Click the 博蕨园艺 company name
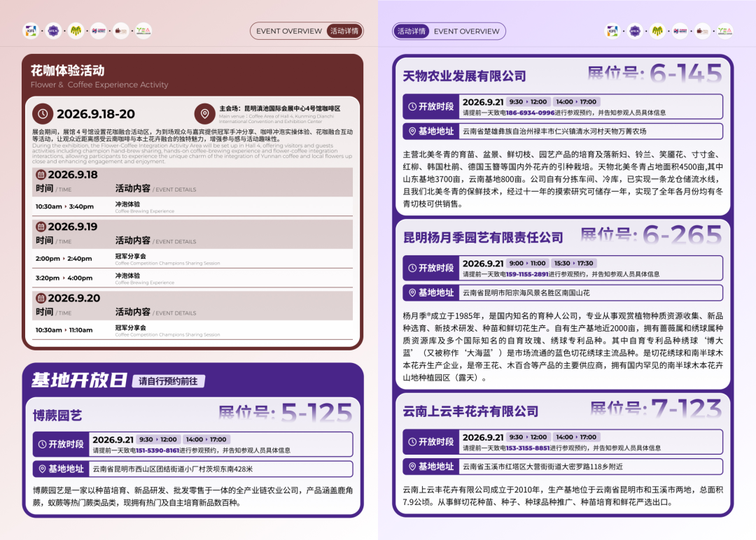Screen dimensions: 756x540 point(57,415)
